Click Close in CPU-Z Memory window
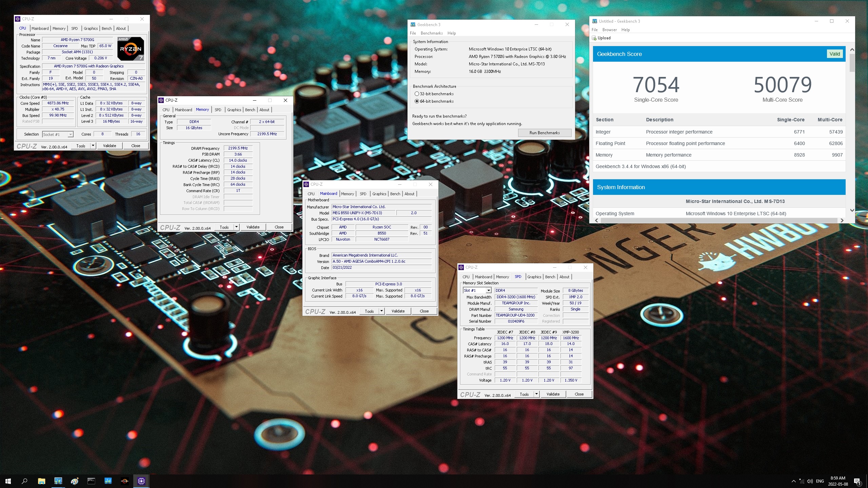The height and width of the screenshot is (488, 868). tap(279, 227)
